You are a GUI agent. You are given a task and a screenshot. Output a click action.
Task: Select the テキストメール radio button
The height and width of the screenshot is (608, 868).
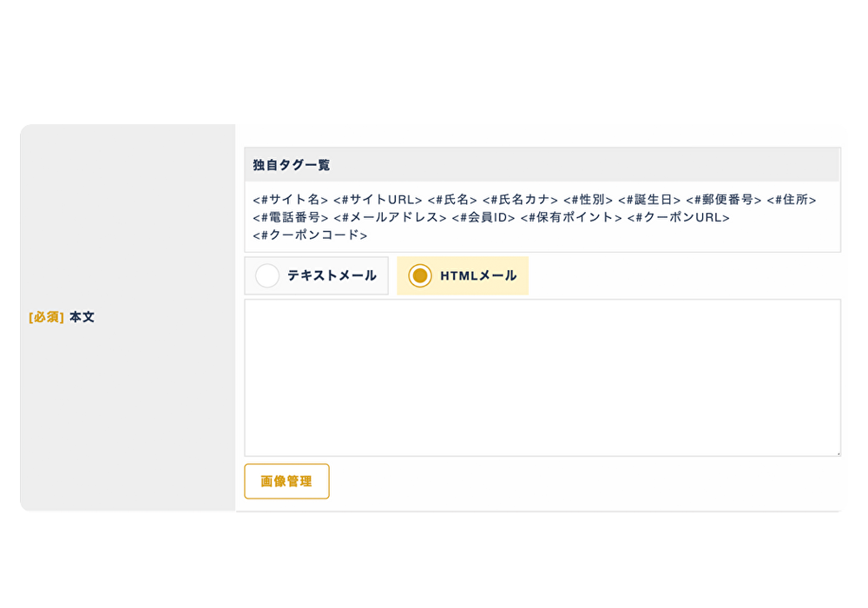click(267, 276)
